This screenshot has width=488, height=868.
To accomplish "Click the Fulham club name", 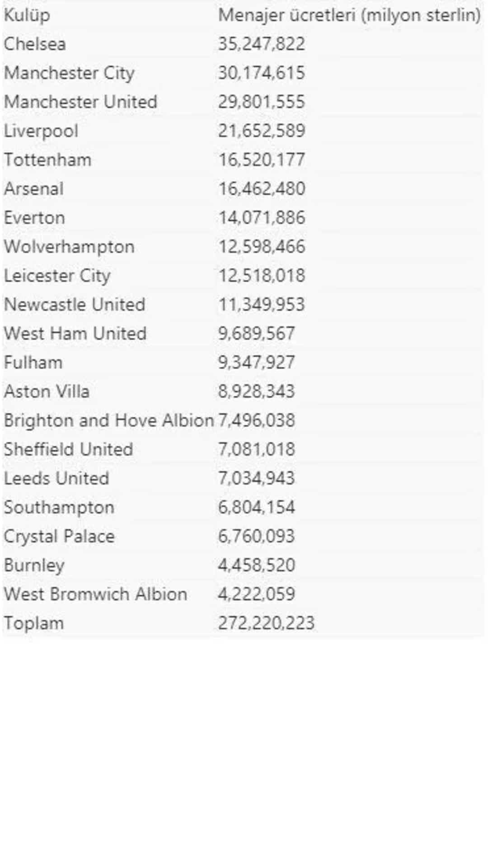I will click(33, 363).
